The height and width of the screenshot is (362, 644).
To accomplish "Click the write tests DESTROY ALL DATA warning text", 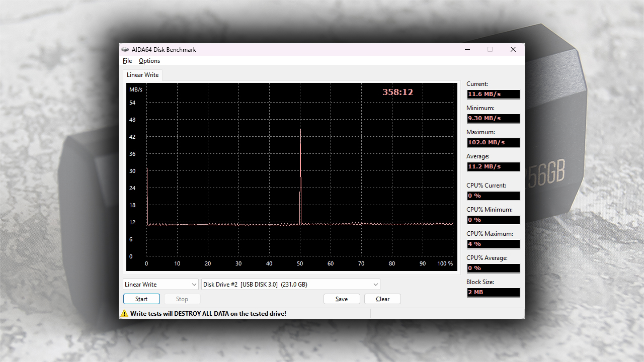I will click(x=208, y=314).
